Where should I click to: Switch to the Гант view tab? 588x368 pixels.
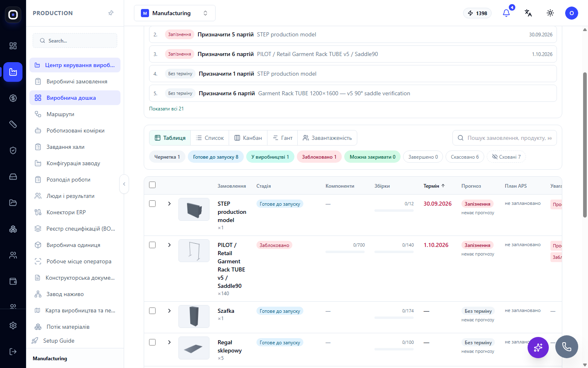(283, 138)
